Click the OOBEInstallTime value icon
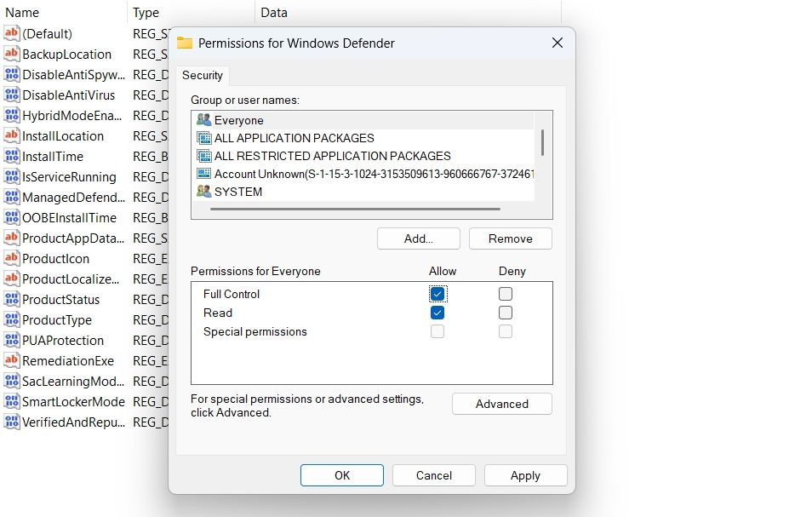Screen dimensions: 812x517 11,217
